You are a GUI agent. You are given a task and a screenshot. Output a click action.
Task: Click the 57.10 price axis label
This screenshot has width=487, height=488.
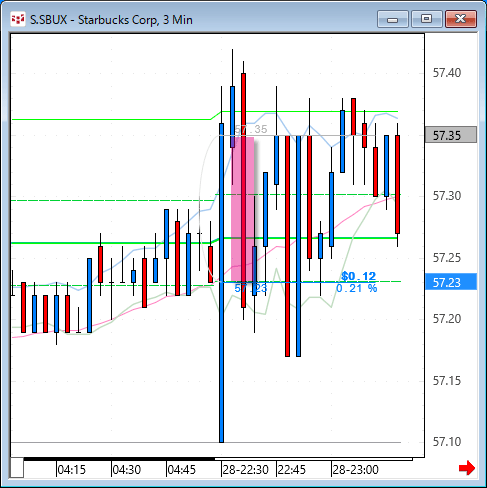coord(447,442)
